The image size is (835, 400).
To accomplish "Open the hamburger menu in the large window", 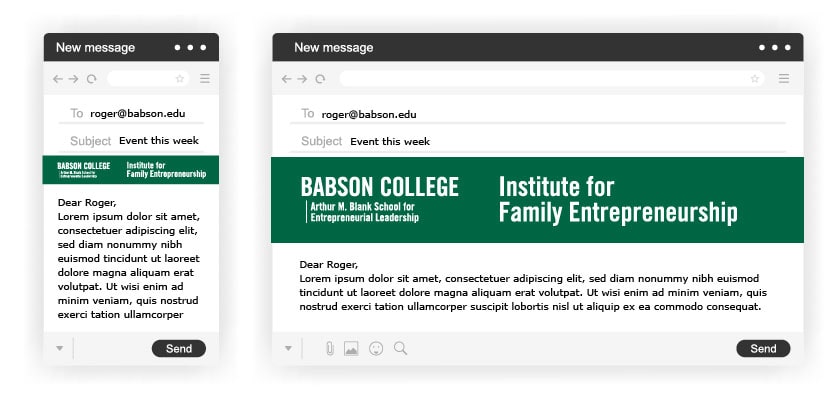I will tap(784, 79).
